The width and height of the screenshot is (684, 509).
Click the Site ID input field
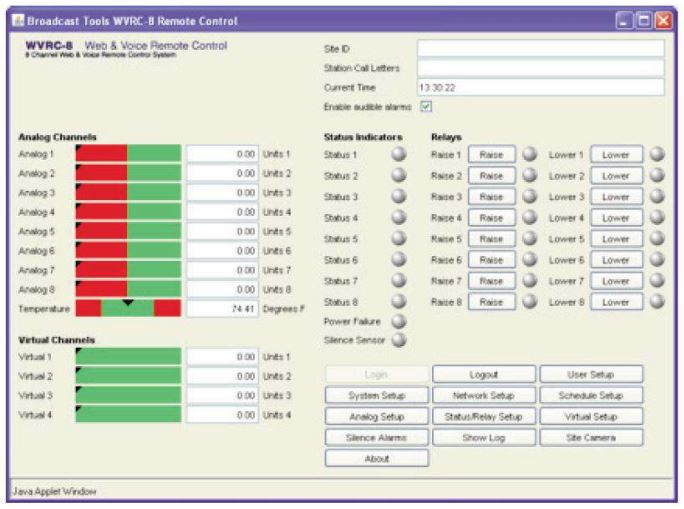(x=540, y=48)
